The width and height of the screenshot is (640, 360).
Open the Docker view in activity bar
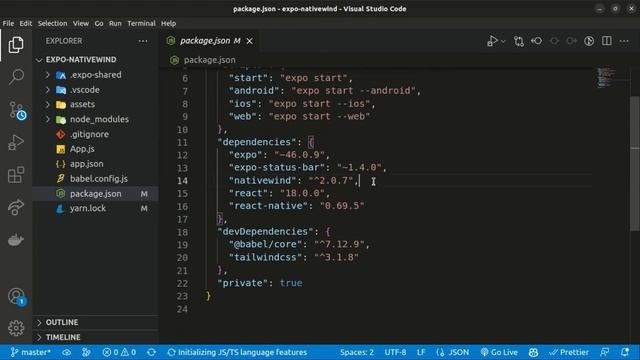pyautogui.click(x=16, y=240)
